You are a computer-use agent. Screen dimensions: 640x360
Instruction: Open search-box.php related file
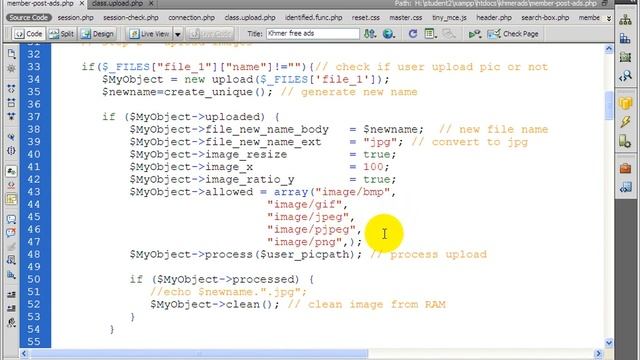coord(545,18)
